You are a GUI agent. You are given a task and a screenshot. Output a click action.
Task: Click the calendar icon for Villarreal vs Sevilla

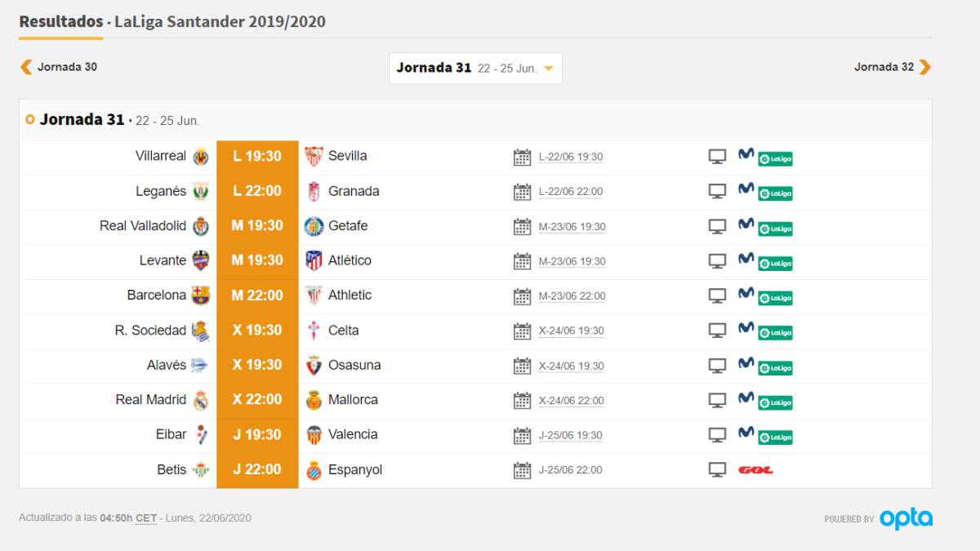coord(522,157)
